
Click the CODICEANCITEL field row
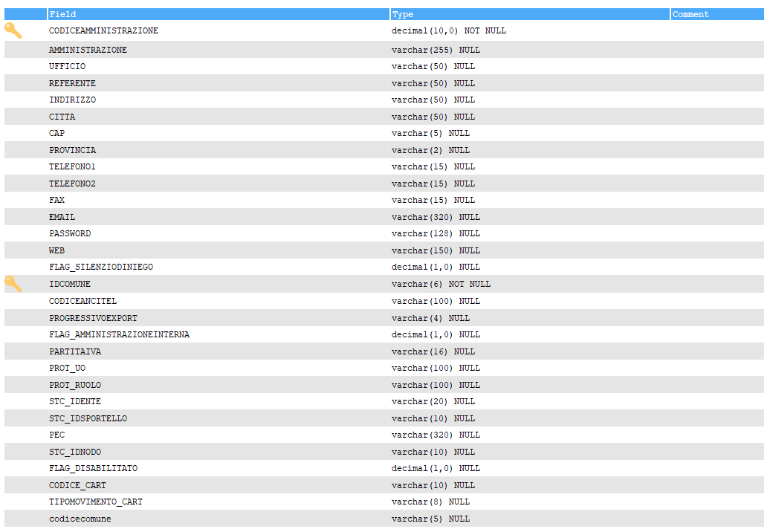[x=82, y=301]
